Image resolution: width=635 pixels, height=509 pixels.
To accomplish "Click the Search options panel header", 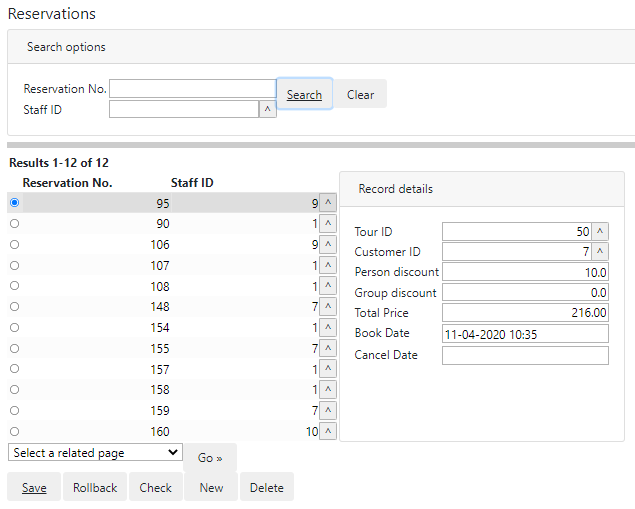I will click(x=321, y=47).
